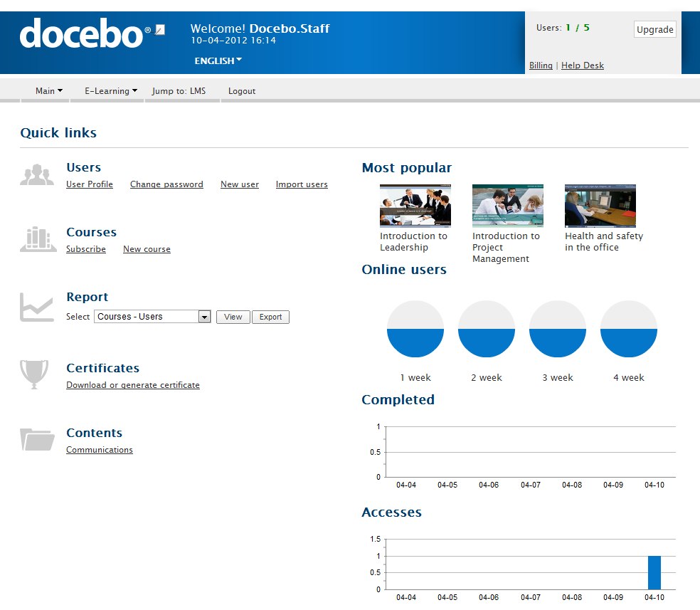
Task: Click the Certificates trophy icon
Action: coord(35,374)
